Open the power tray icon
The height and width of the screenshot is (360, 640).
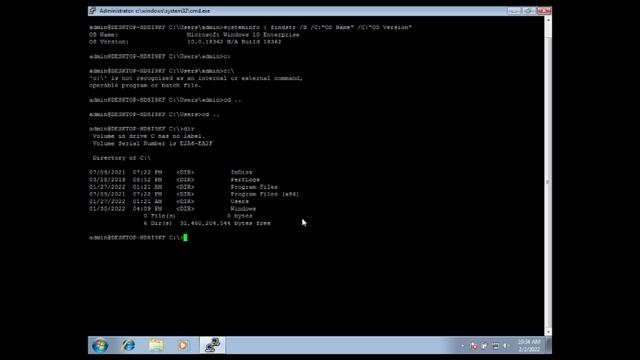click(484, 346)
